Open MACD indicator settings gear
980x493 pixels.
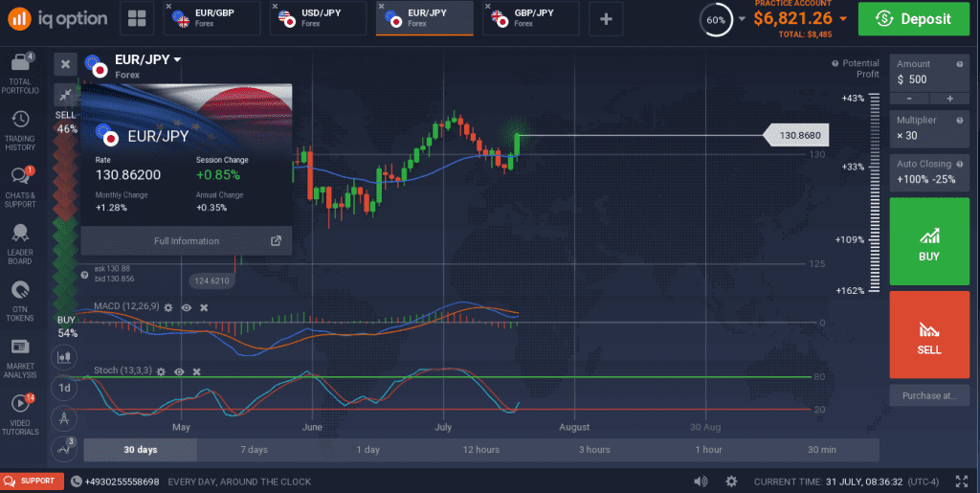[168, 307]
